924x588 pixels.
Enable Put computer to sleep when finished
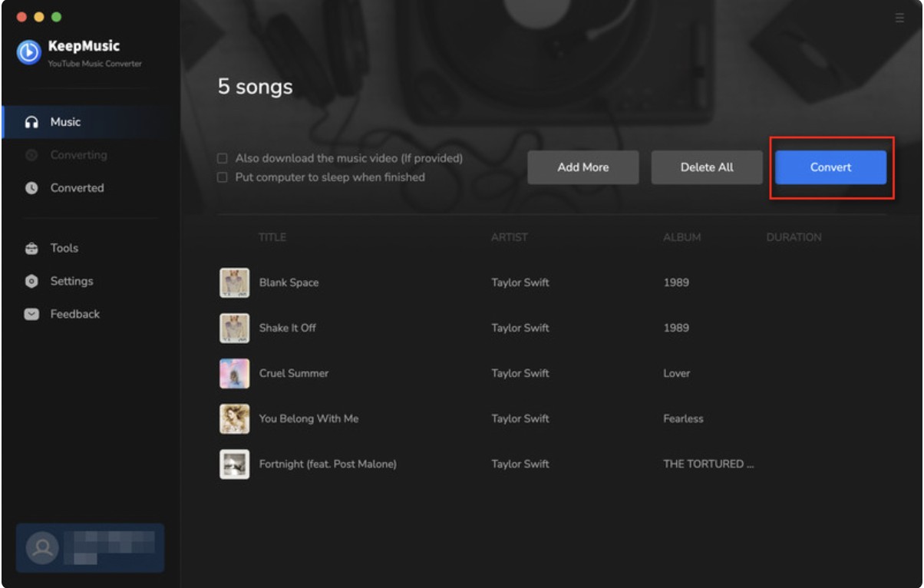point(223,177)
